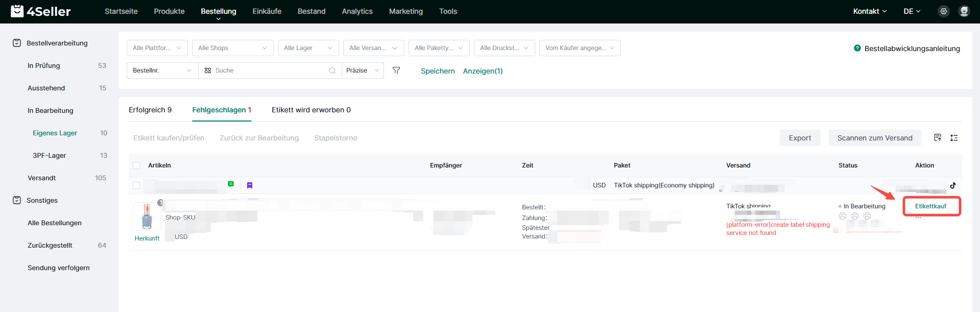The width and height of the screenshot is (980, 312).
Task: Click the TikTok platform icon
Action: coord(953,185)
